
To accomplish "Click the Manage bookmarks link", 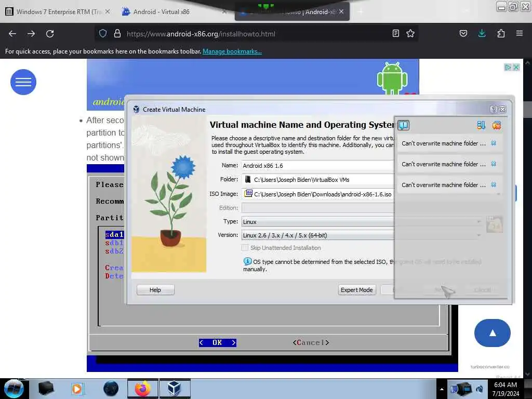I will click(232, 51).
